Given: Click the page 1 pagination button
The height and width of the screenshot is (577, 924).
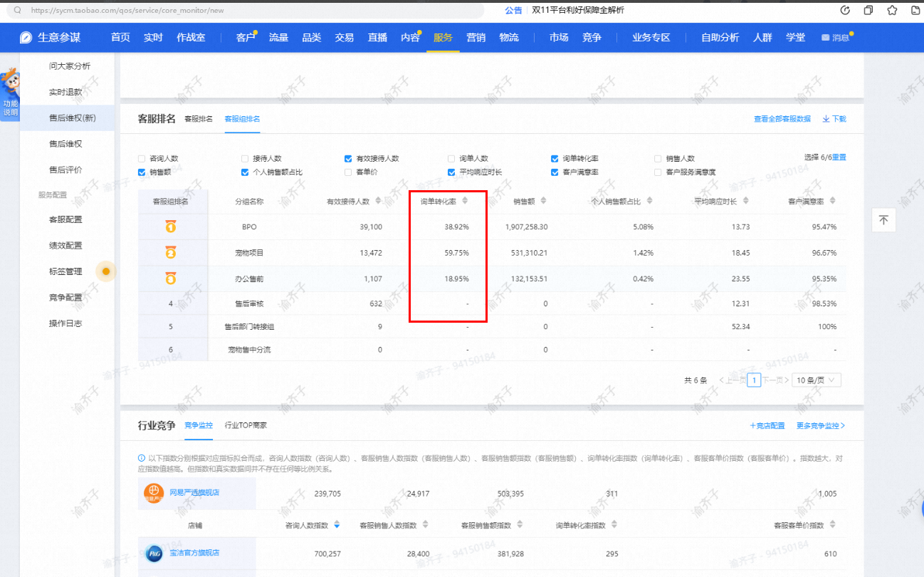Looking at the screenshot, I should (x=755, y=380).
